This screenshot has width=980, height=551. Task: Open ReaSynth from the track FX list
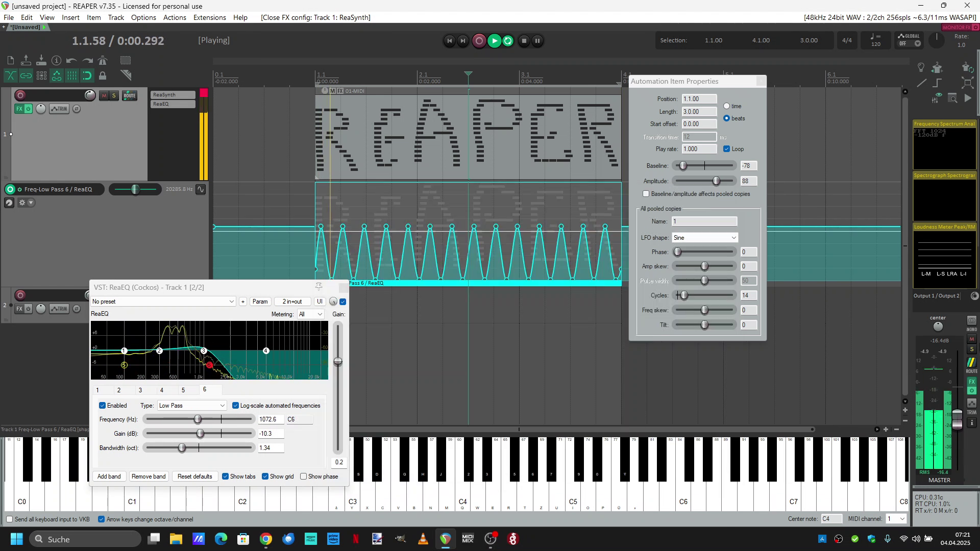pos(173,95)
